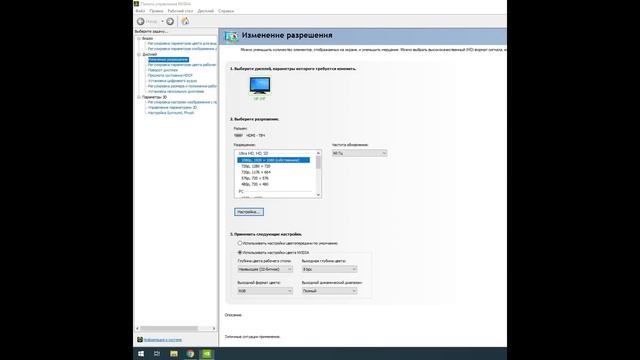Click resolution list scroll down arrow
The height and width of the screenshot is (360, 640).
pos(318,195)
